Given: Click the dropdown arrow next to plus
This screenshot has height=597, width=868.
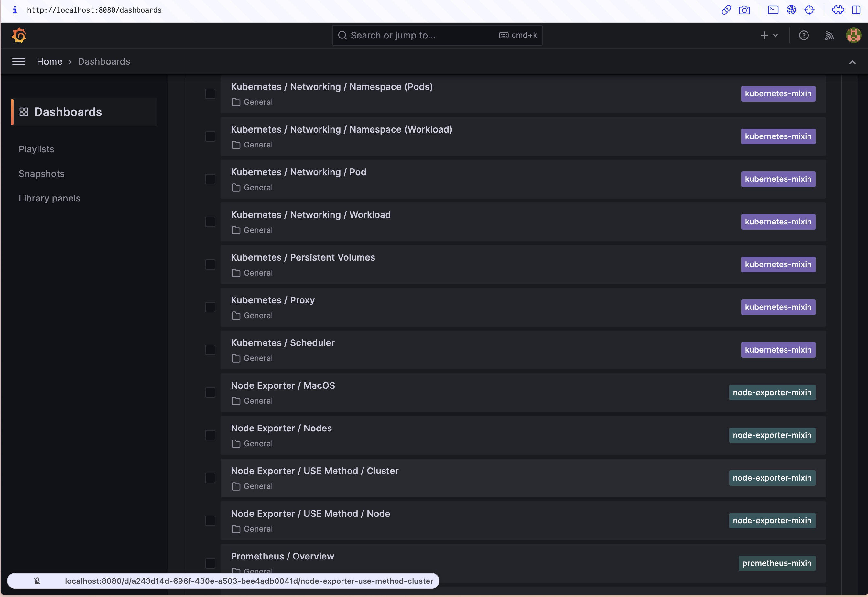Looking at the screenshot, I should 776,35.
